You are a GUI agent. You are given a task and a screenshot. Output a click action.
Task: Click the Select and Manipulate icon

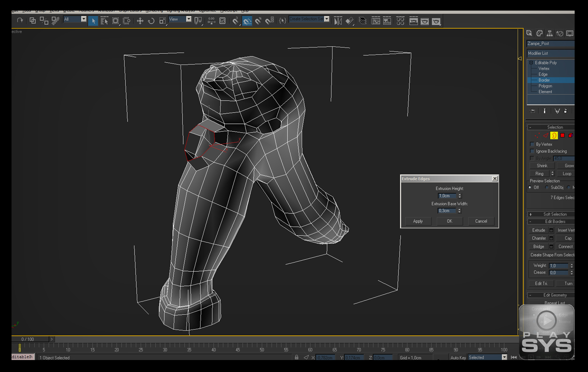[x=211, y=20]
